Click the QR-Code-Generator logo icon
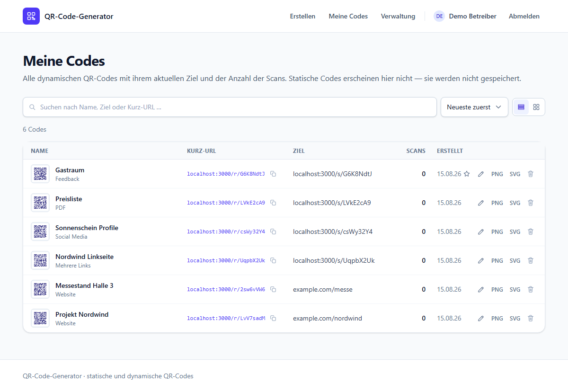This screenshot has height=392, width=568. 31,16
